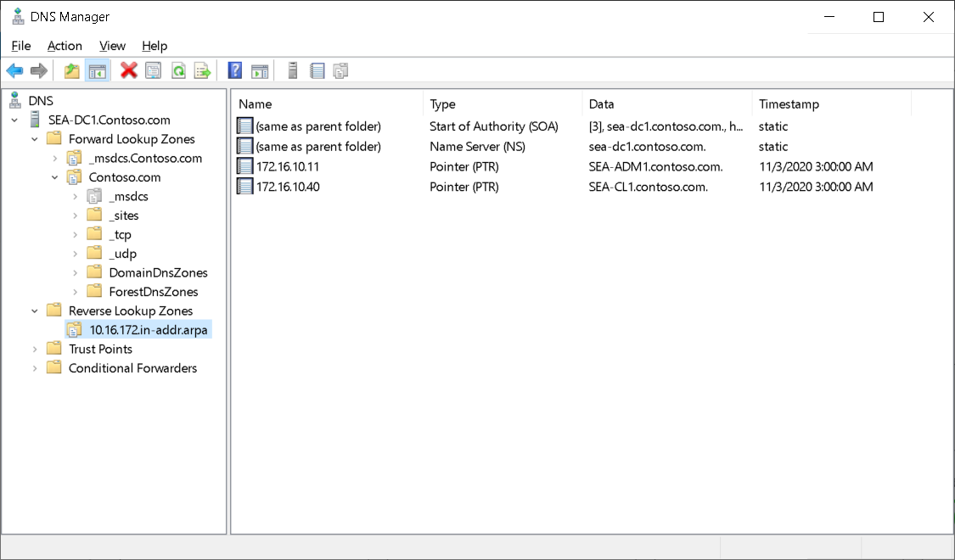Image resolution: width=955 pixels, height=560 pixels.
Task: Open Properties via toolbar icon
Action: pyautogui.click(x=154, y=71)
